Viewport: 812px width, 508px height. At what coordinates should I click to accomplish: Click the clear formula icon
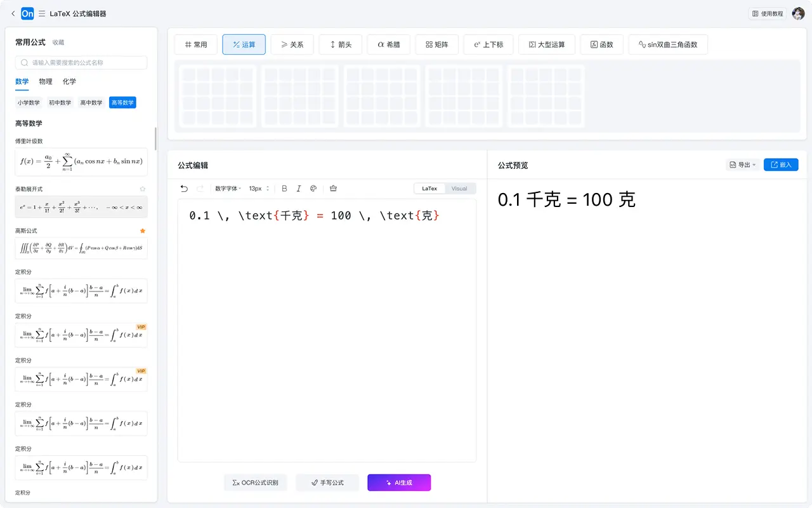point(334,189)
